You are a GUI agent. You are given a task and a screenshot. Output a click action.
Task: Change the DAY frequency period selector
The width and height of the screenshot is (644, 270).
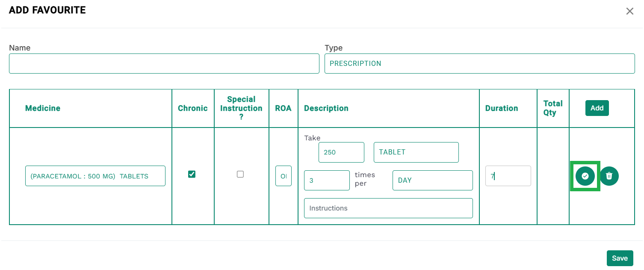pyautogui.click(x=433, y=180)
